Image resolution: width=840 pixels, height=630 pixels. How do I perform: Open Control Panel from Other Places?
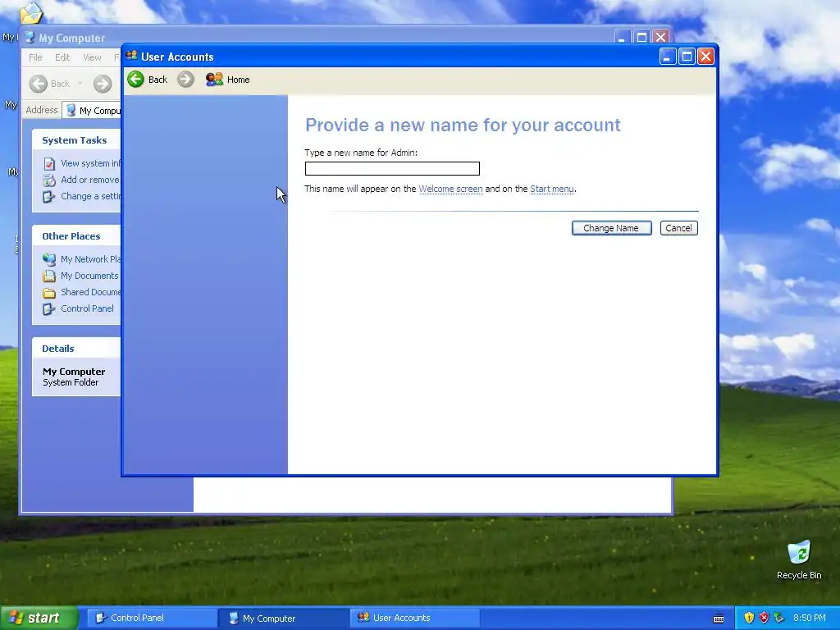click(87, 308)
